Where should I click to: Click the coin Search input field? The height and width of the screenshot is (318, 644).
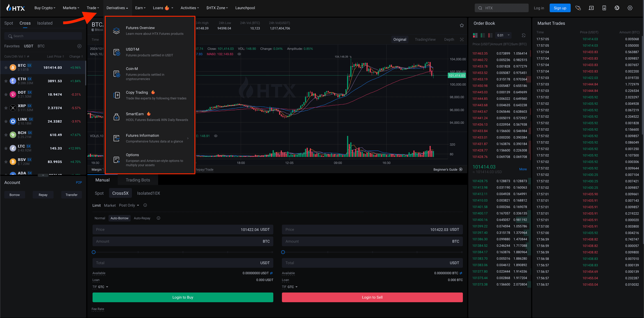(x=43, y=36)
